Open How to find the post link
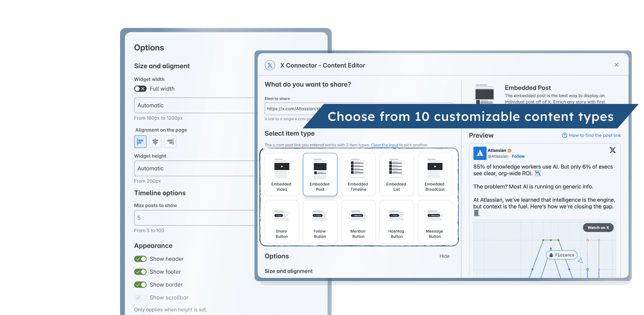This screenshot has width=644, height=315. point(591,135)
